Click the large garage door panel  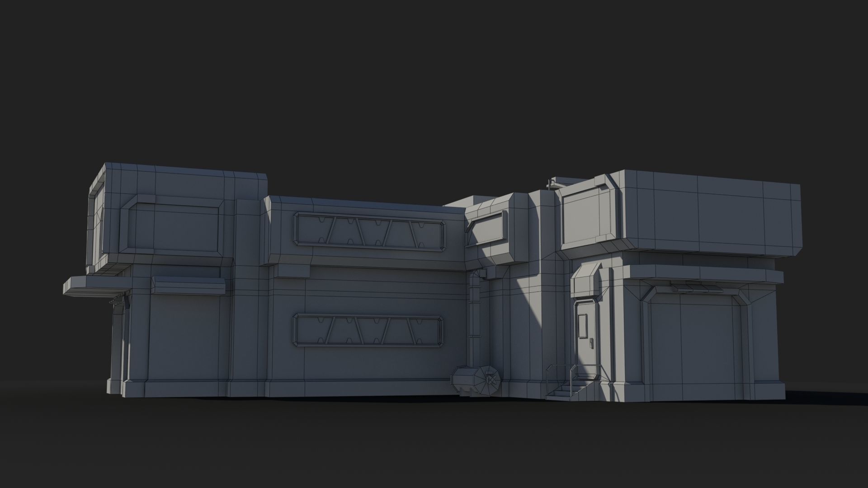[696, 346]
